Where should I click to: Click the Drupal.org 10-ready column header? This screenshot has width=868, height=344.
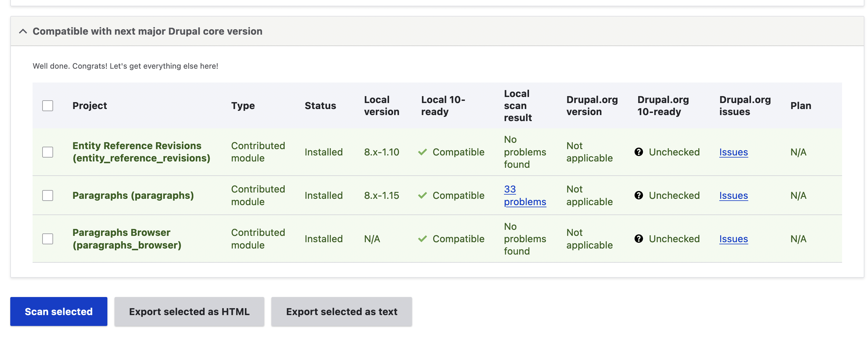tap(663, 106)
